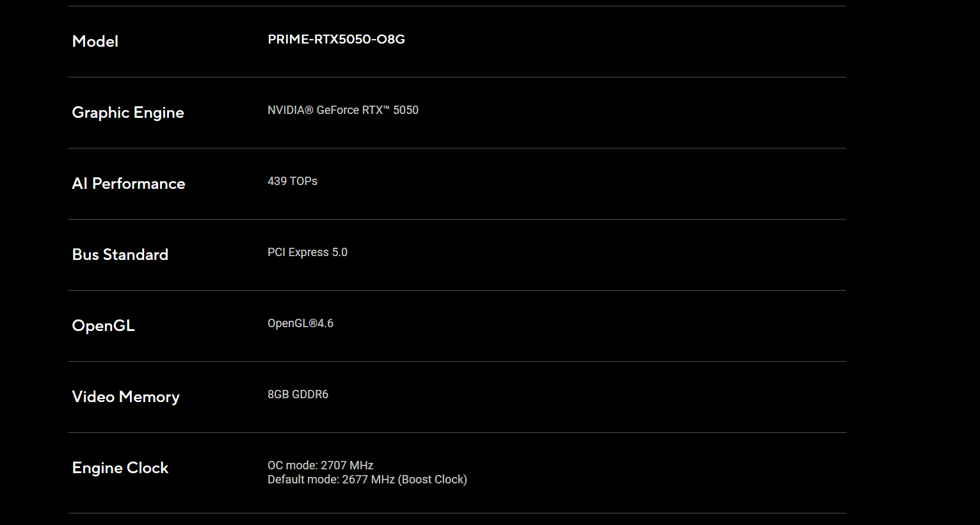Click the Graphic Engine label
This screenshot has width=980, height=525.
[128, 113]
